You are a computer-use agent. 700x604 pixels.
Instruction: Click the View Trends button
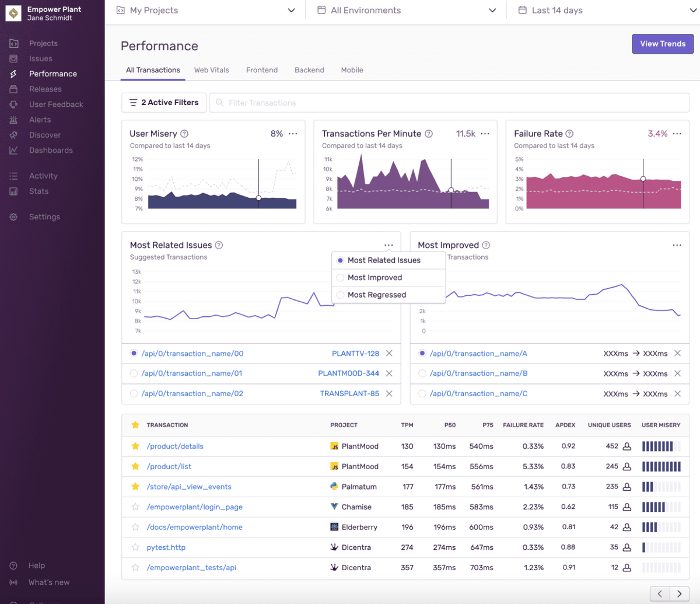pos(663,44)
